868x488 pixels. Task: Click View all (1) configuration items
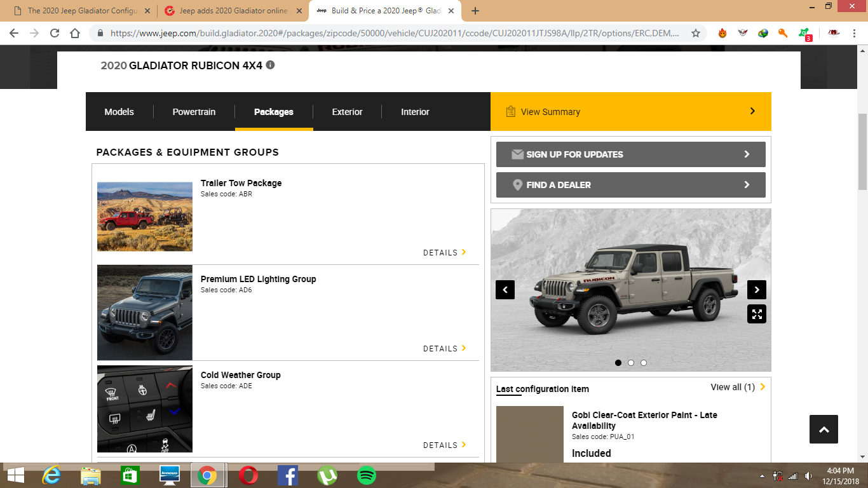(x=738, y=387)
